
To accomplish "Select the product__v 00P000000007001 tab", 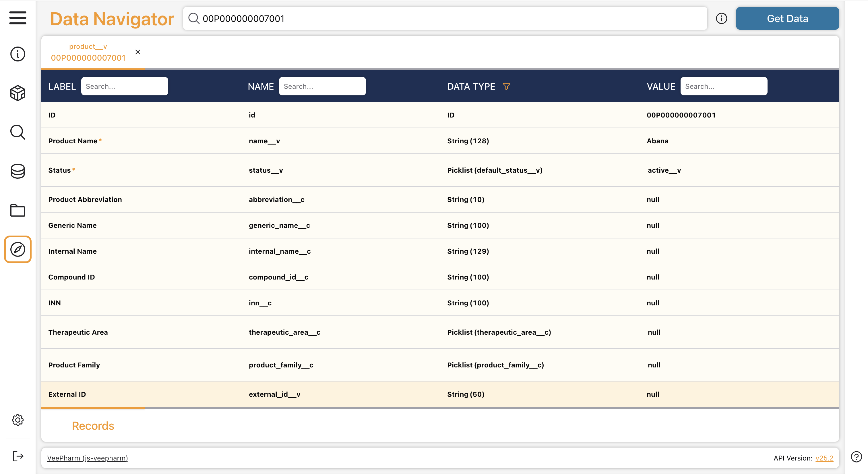I will tap(88, 53).
